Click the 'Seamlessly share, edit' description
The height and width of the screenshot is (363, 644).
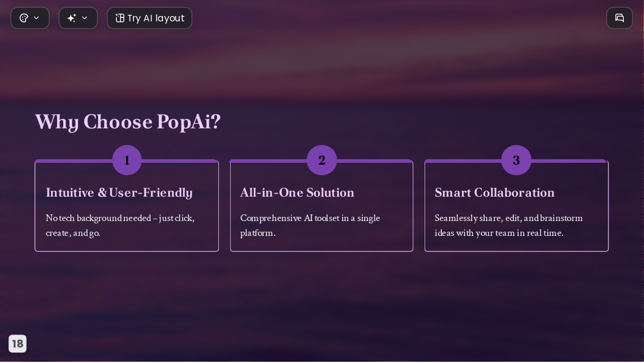(x=508, y=225)
